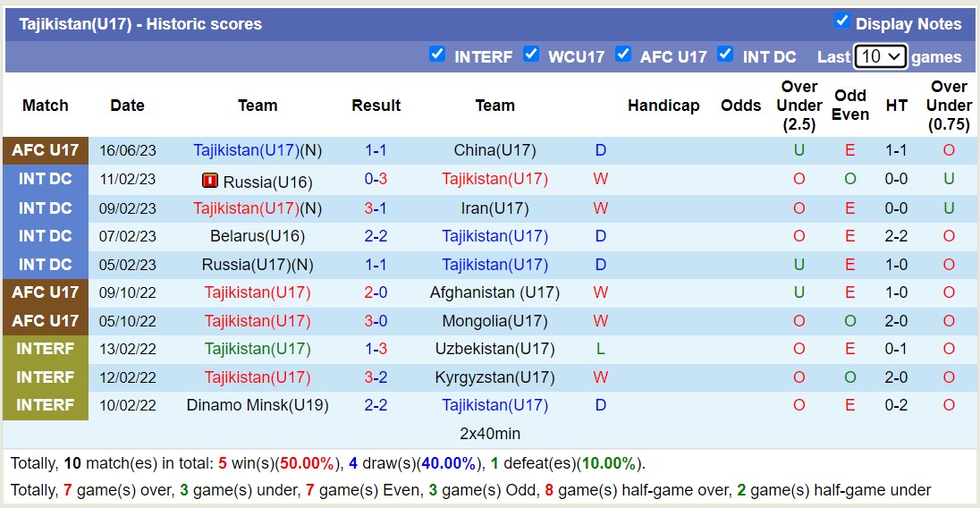Open Afghanistan (U17) team link

[x=494, y=292]
